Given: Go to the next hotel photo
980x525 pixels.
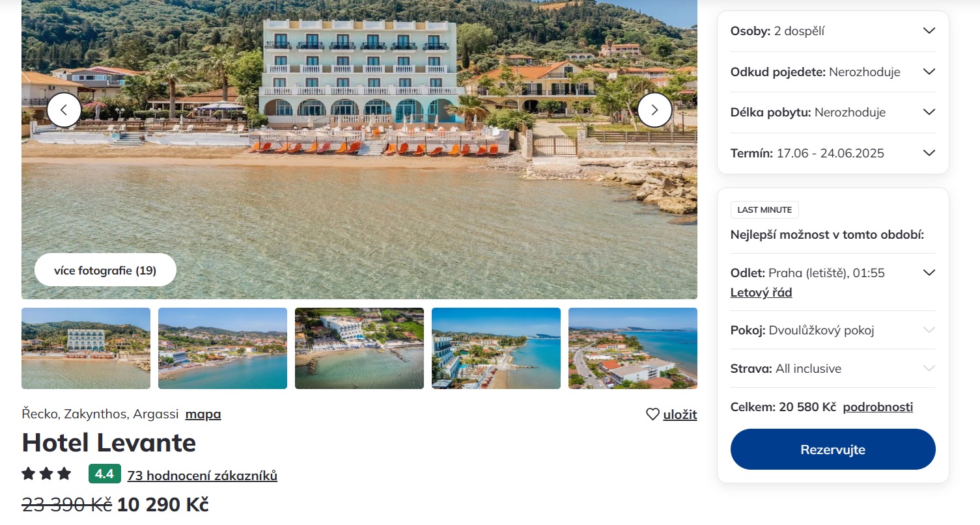Looking at the screenshot, I should tap(654, 110).
